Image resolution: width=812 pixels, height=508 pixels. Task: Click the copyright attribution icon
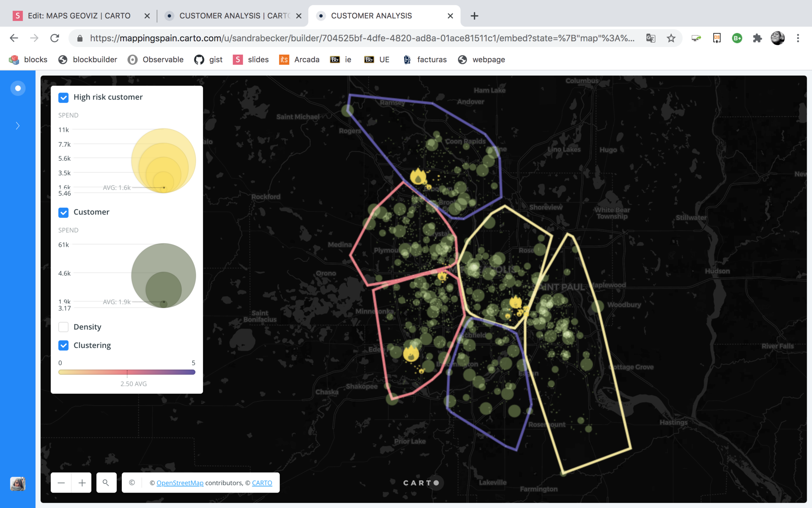132,483
